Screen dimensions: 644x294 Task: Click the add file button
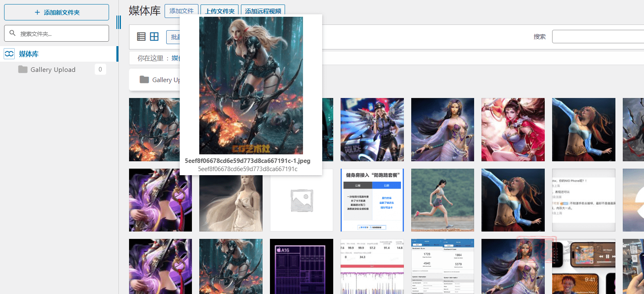pyautogui.click(x=181, y=11)
